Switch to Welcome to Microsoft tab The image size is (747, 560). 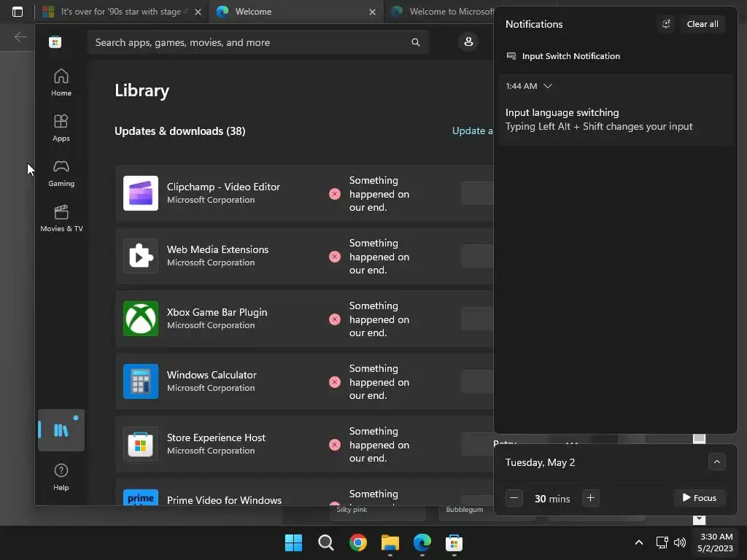tap(443, 12)
